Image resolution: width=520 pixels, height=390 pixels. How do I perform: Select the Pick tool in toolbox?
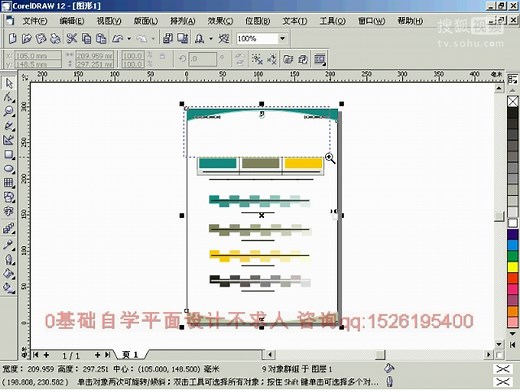(9, 83)
